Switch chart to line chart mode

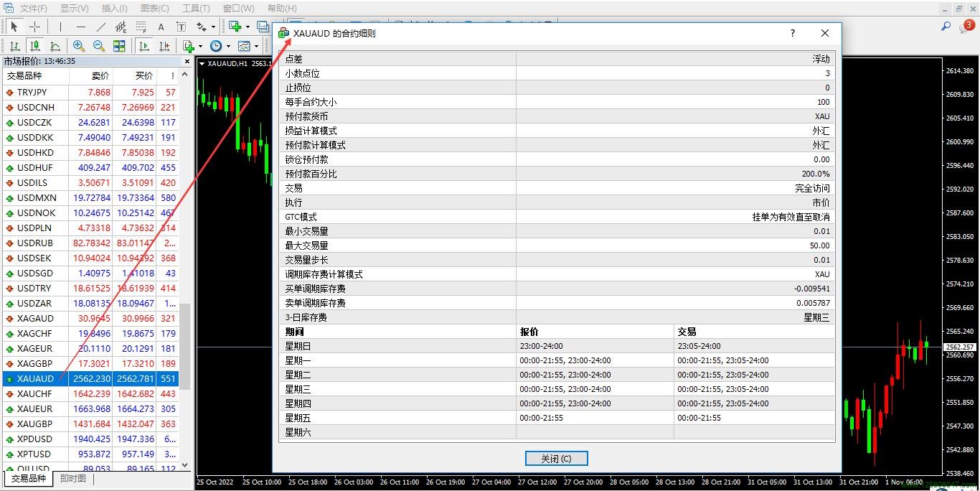[55, 46]
